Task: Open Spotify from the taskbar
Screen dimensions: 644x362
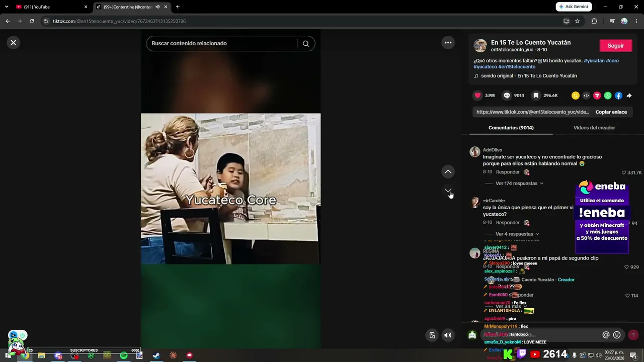Action: (123, 355)
